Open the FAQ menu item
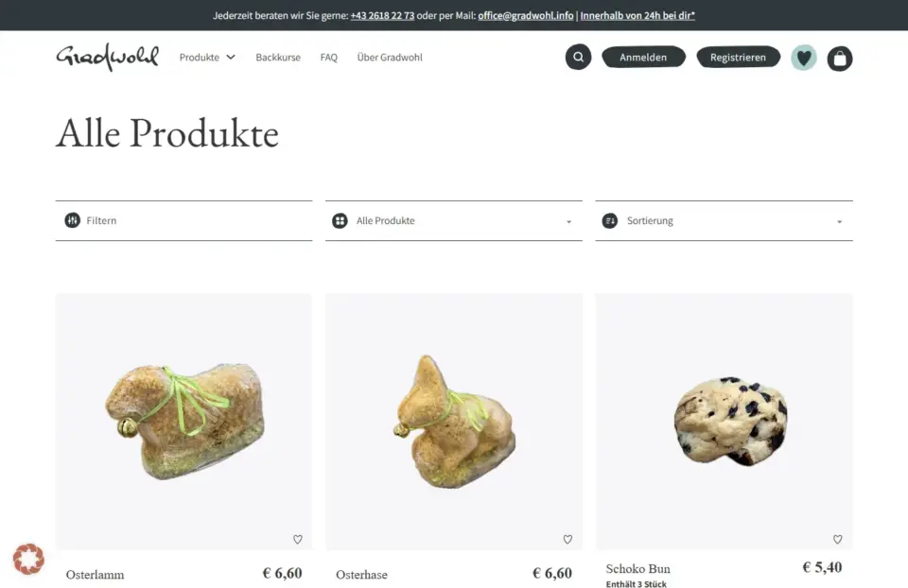Image resolution: width=908 pixels, height=588 pixels. [328, 58]
